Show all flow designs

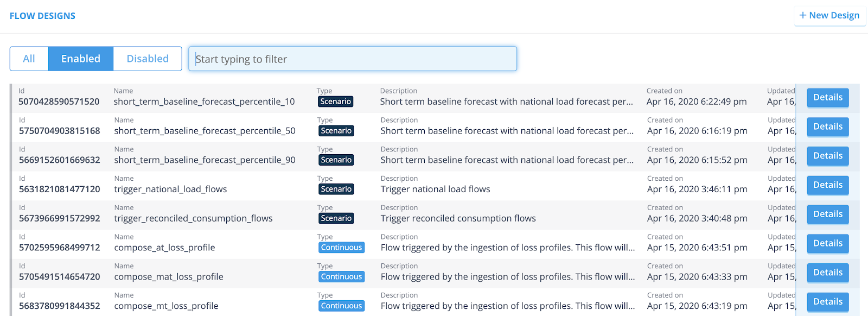tap(29, 59)
